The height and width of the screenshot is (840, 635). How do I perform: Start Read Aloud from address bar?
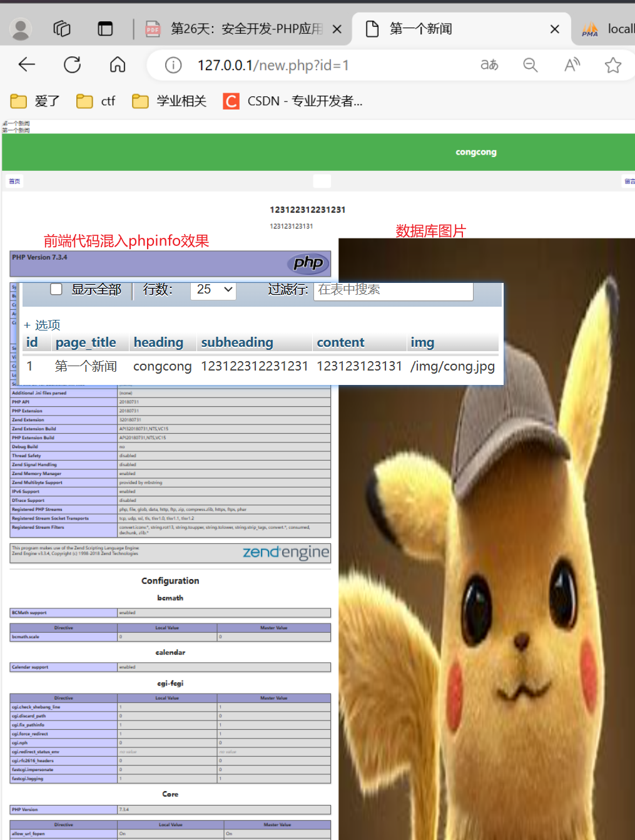pos(572,65)
